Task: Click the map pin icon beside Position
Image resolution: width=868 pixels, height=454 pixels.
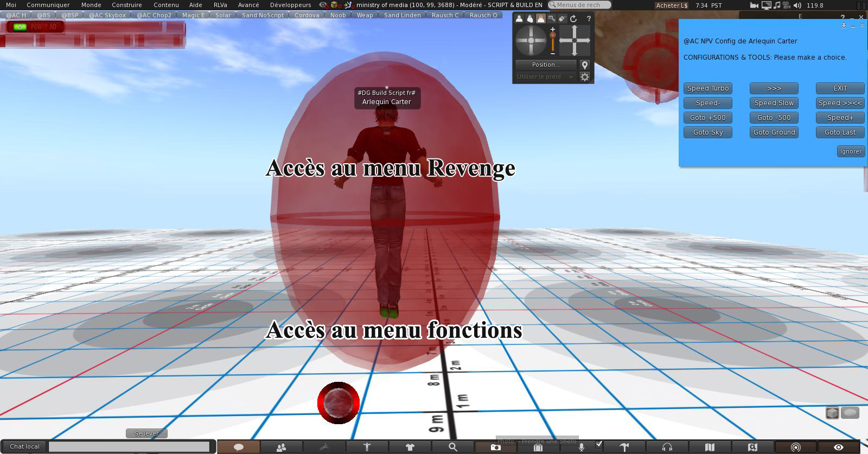Action: [x=585, y=65]
